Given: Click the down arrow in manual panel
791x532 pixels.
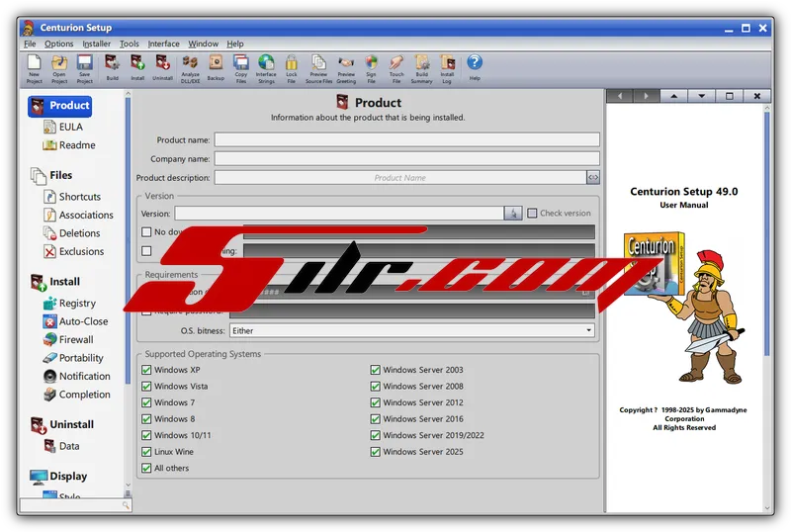Looking at the screenshot, I should [x=702, y=96].
